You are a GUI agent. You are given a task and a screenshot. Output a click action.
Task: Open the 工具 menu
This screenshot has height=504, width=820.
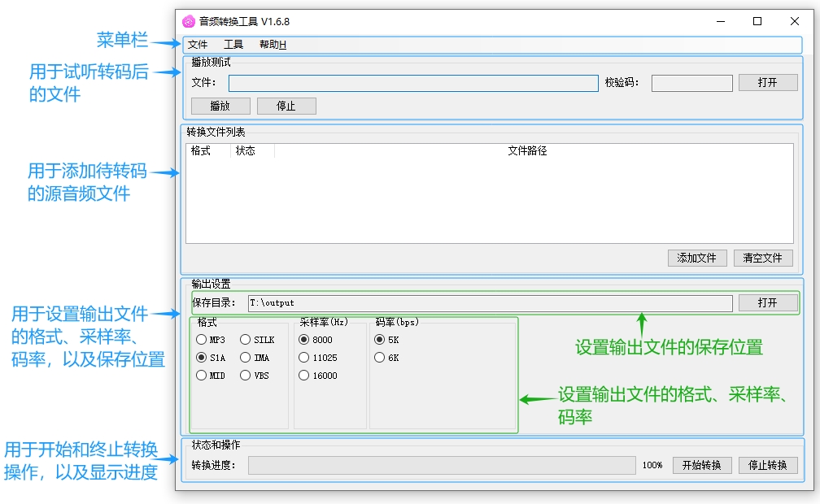(x=233, y=45)
